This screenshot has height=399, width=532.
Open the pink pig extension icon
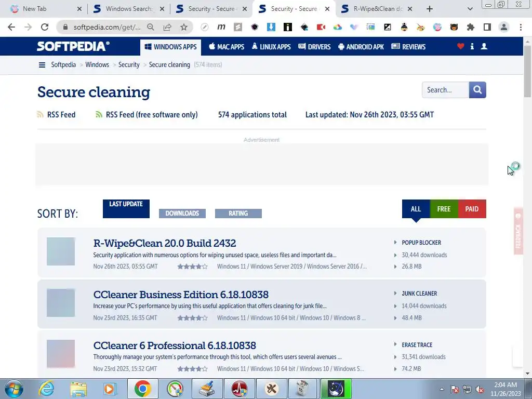tap(437, 27)
